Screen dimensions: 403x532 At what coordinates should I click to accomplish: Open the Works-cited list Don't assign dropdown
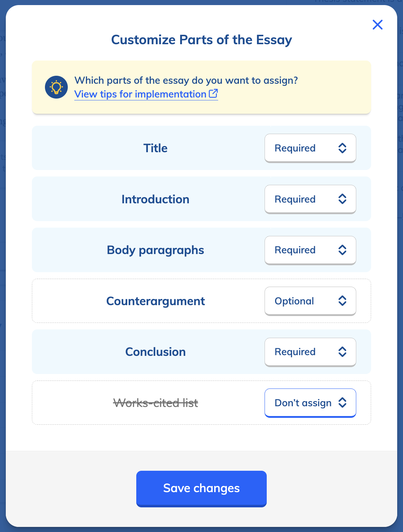tap(310, 403)
